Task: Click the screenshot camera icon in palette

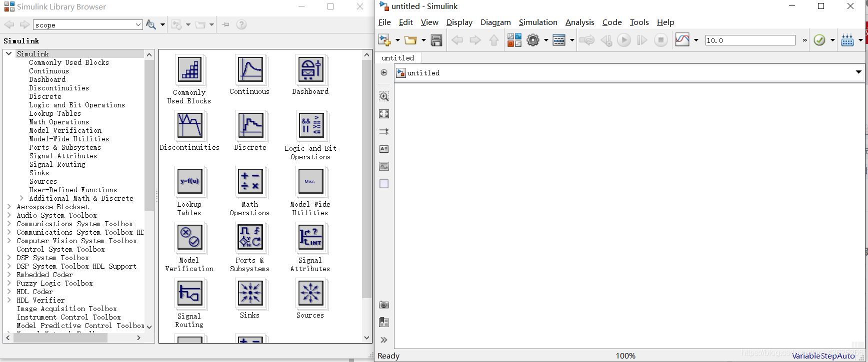Action: click(x=384, y=305)
